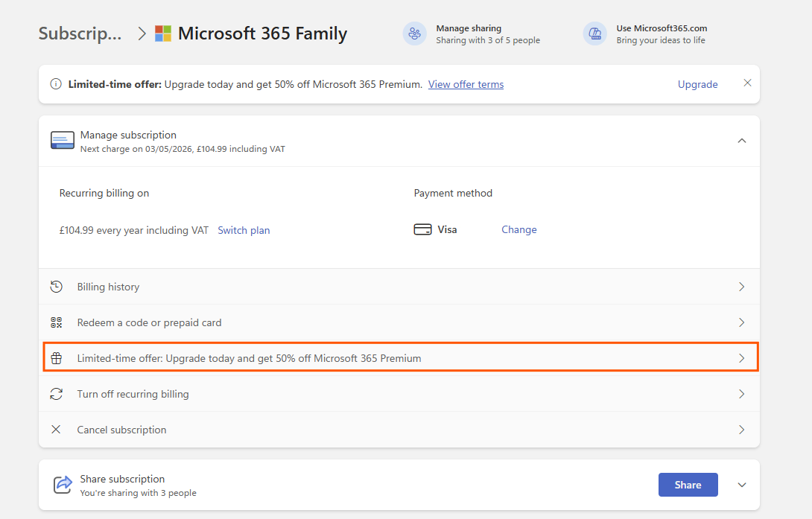This screenshot has height=519, width=812.
Task: Open the Microsoft 365 Premium offer chevron
Action: pos(741,358)
